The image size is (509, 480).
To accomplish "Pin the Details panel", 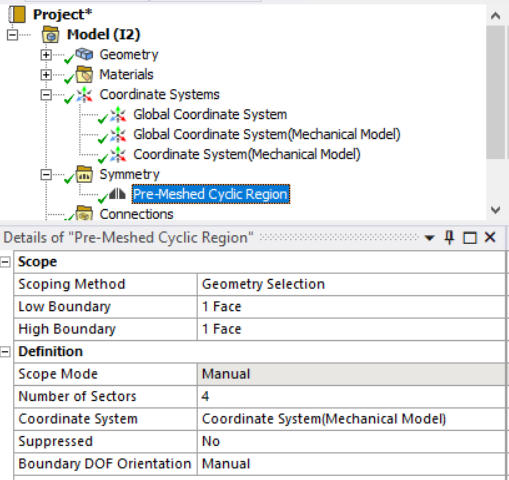I will pyautogui.click(x=449, y=238).
